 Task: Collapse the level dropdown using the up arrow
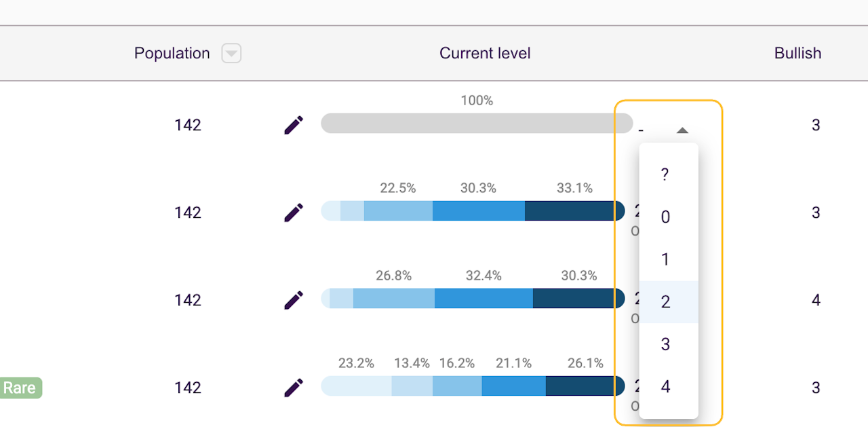pos(683,130)
